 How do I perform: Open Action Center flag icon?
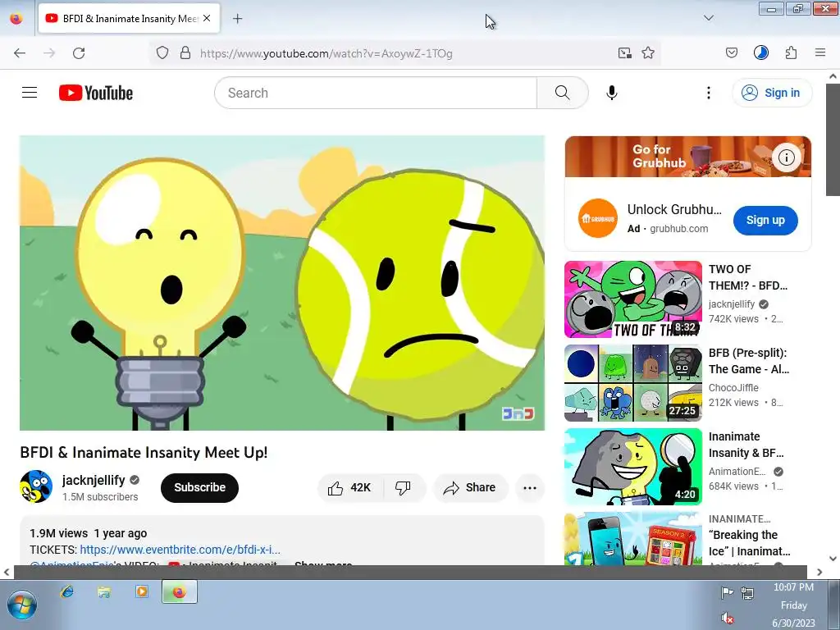[727, 592]
